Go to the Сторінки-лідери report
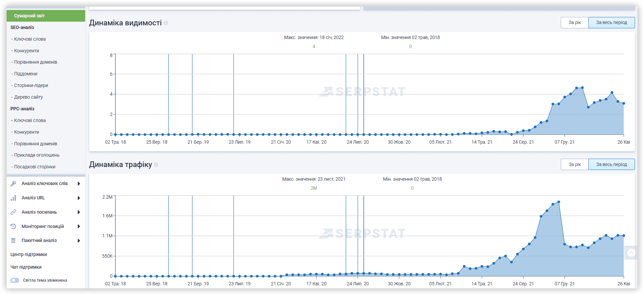 tap(31, 85)
